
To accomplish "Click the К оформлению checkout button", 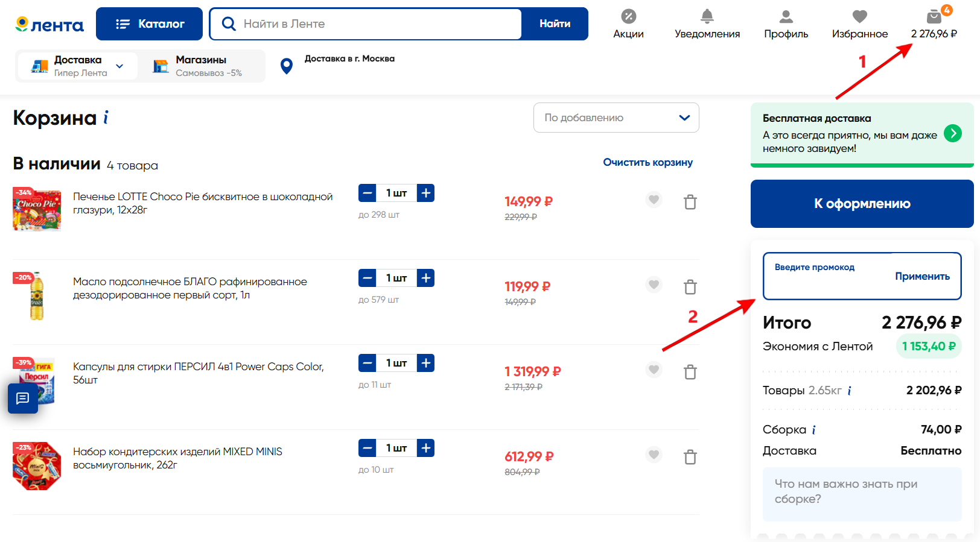I will click(x=862, y=204).
